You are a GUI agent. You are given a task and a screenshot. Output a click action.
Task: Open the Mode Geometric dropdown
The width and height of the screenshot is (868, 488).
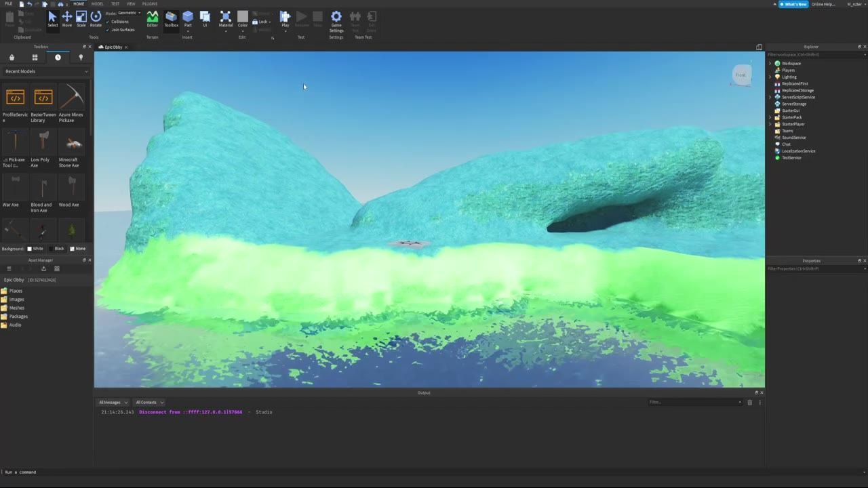point(129,13)
